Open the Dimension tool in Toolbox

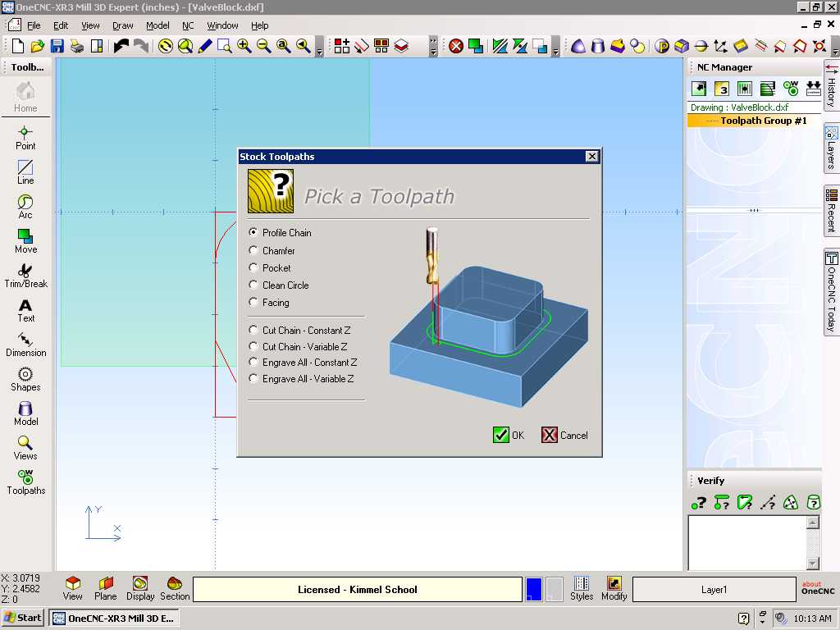pyautogui.click(x=25, y=345)
